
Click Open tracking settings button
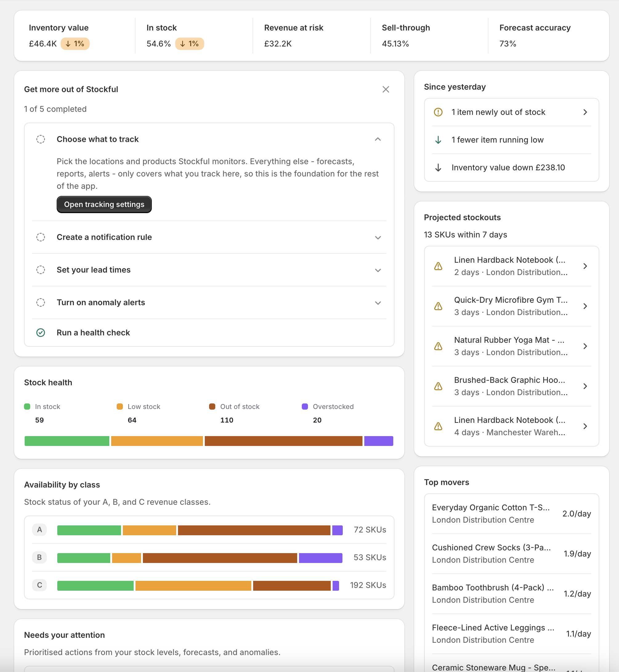104,204
